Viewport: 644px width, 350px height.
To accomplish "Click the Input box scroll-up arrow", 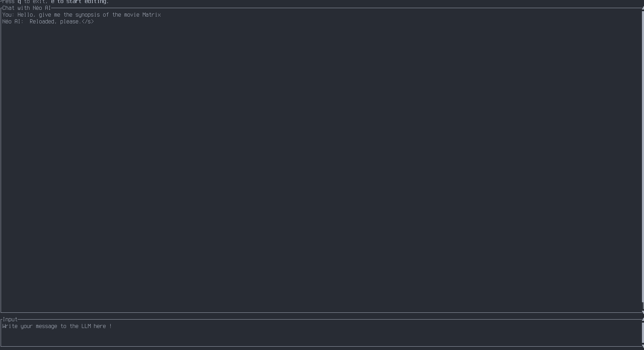I will (643, 319).
